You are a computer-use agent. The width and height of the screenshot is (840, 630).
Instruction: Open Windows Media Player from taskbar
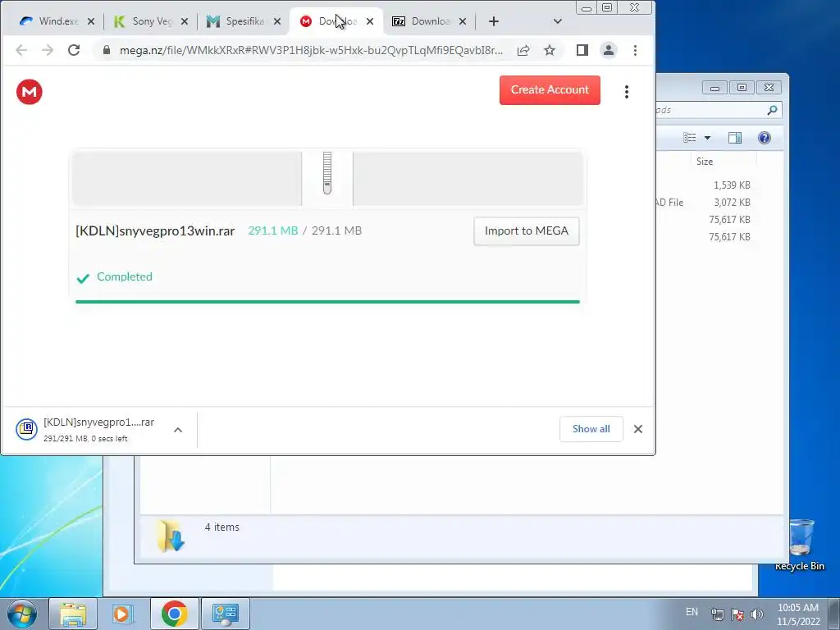(x=123, y=614)
